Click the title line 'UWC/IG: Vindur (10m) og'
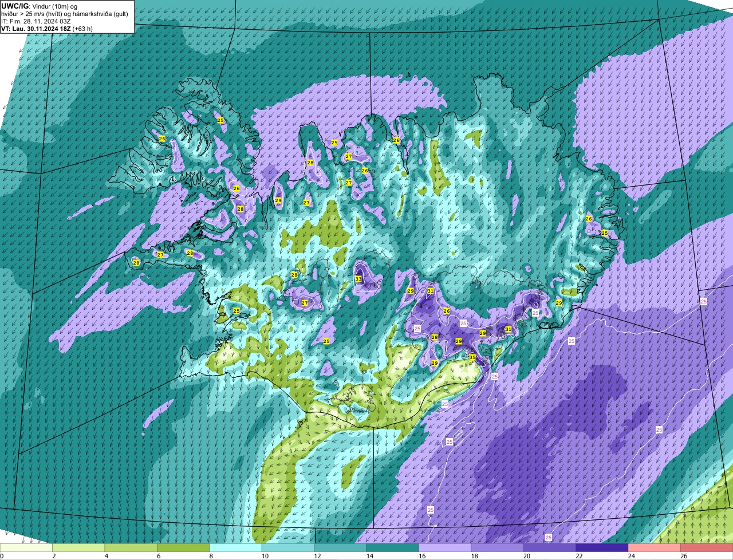 40,6
